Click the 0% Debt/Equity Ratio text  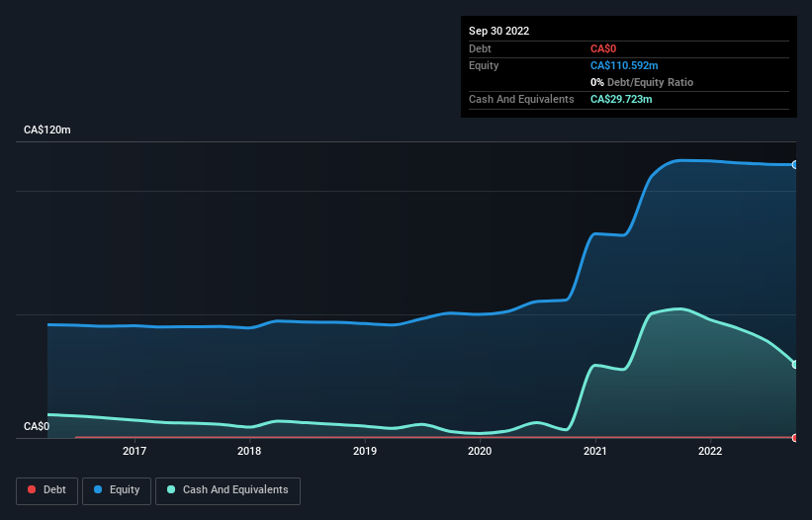click(x=642, y=82)
